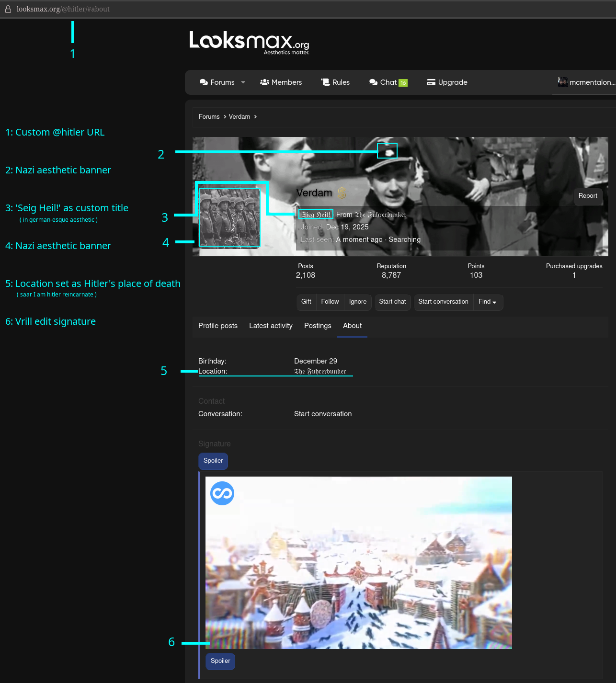Select the Latest activity tab
Image resolution: width=616 pixels, height=683 pixels.
pyautogui.click(x=271, y=326)
